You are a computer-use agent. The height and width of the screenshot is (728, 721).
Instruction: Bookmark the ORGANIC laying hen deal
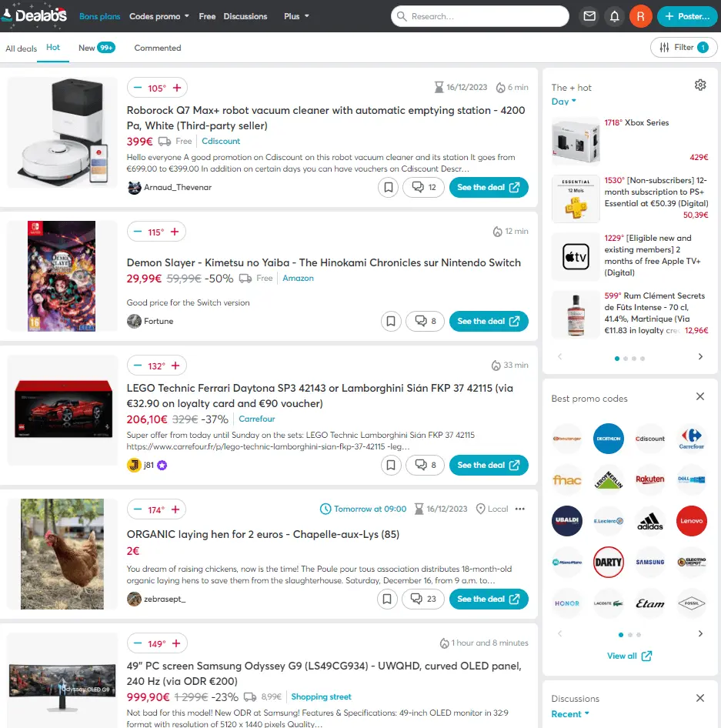(x=387, y=599)
